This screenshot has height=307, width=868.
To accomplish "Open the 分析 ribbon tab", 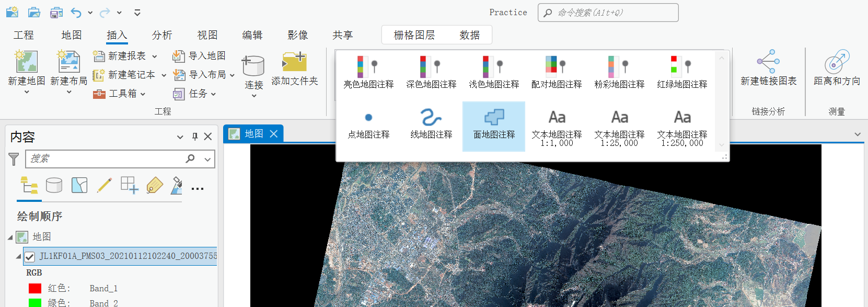I will 162,35.
